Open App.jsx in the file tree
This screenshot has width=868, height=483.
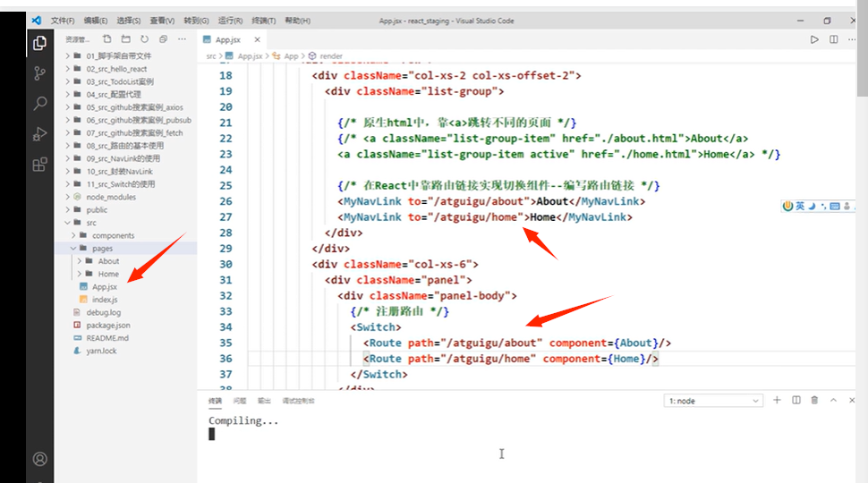pyautogui.click(x=126, y=286)
